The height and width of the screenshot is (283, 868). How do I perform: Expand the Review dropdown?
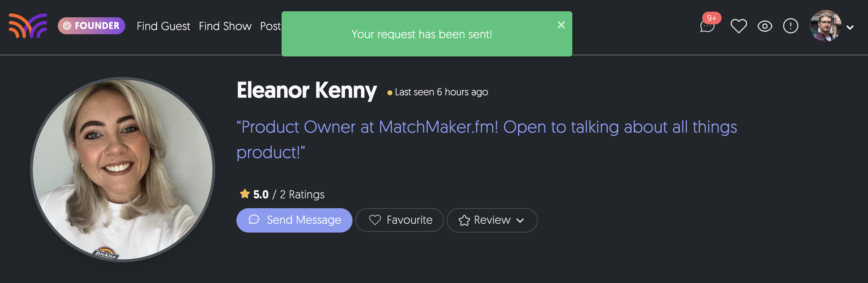pyautogui.click(x=492, y=220)
